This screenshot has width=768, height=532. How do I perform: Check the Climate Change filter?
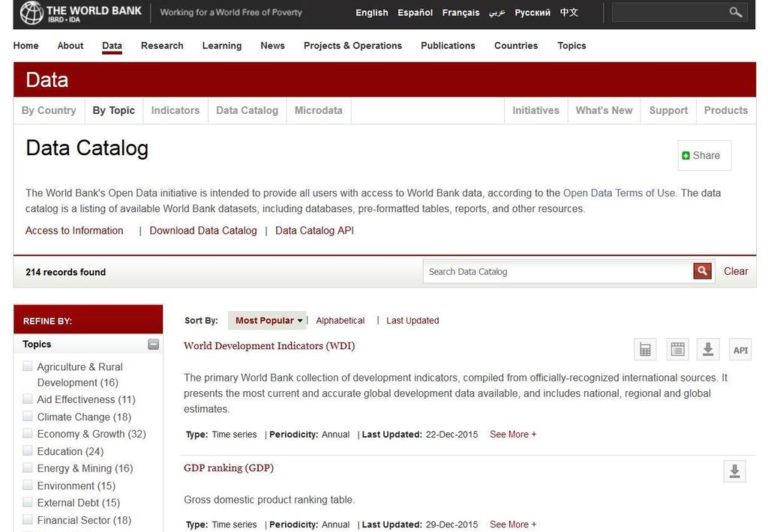click(28, 417)
